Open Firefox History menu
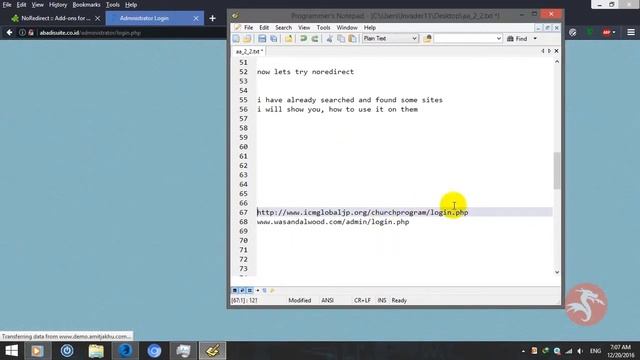The image size is (640, 360). tap(58, 5)
